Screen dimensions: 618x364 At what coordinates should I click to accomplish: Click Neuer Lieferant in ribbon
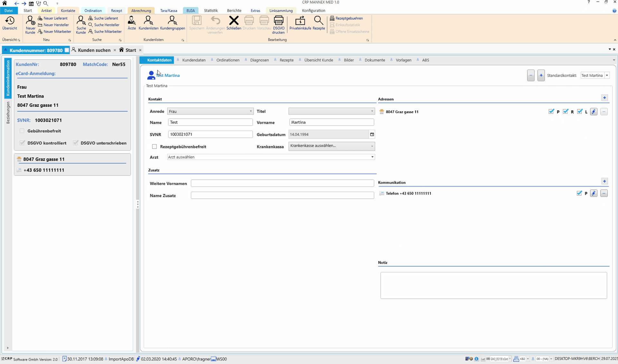[x=53, y=18]
